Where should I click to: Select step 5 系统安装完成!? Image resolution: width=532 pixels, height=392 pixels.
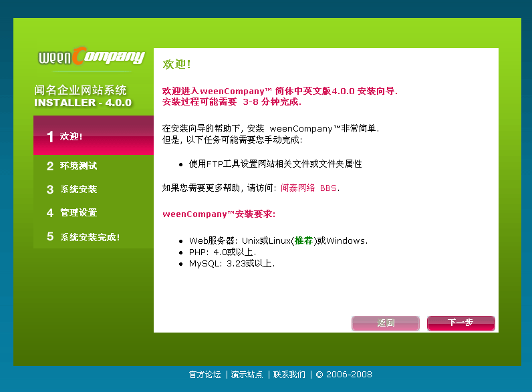click(83, 236)
